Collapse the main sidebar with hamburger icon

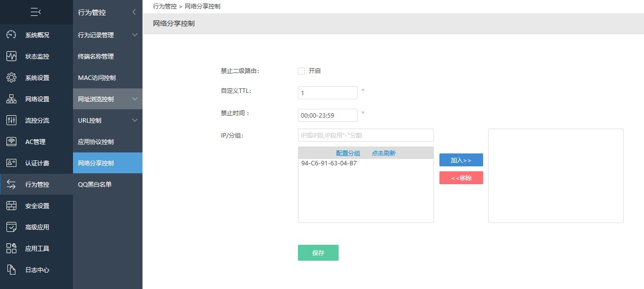pos(36,12)
